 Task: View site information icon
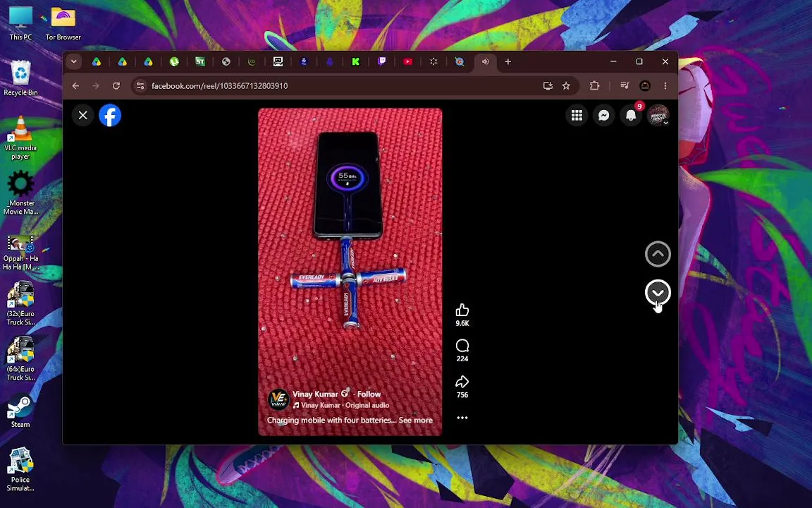coord(140,85)
